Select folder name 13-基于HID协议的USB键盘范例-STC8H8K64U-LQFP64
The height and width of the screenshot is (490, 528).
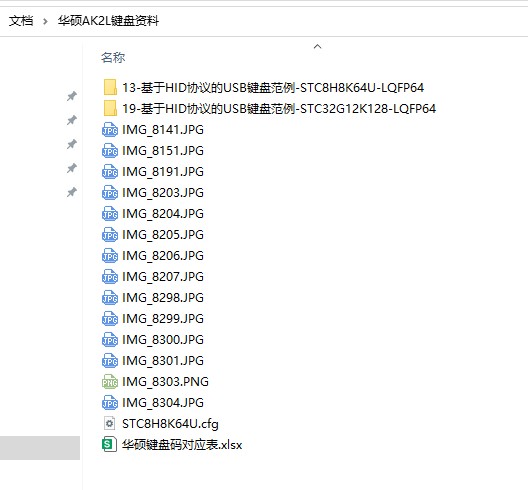click(x=273, y=88)
